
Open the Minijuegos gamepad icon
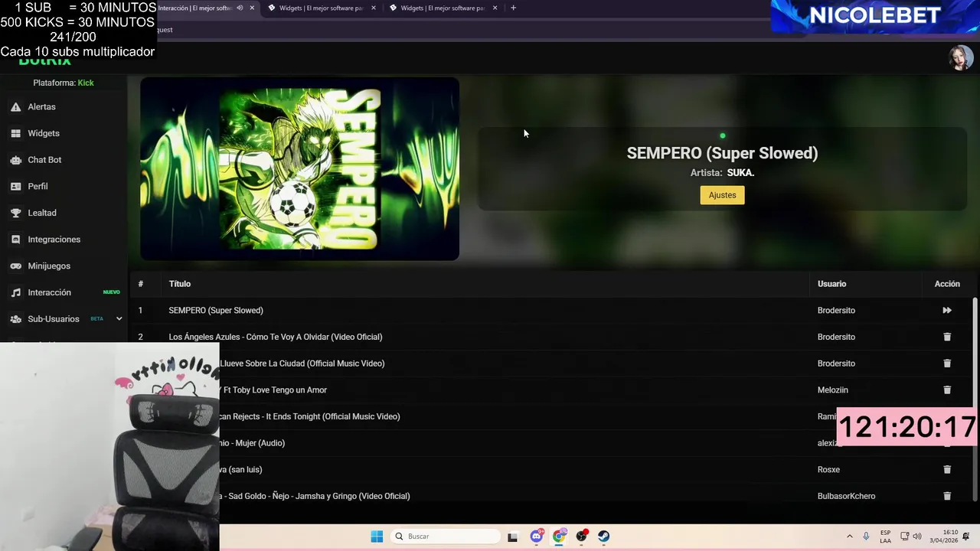click(15, 266)
